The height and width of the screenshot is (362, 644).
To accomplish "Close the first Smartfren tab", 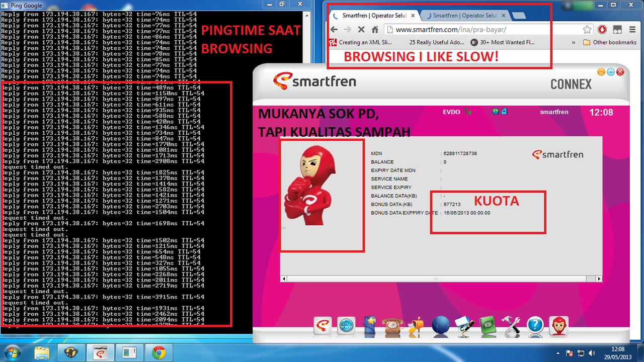I will [414, 16].
